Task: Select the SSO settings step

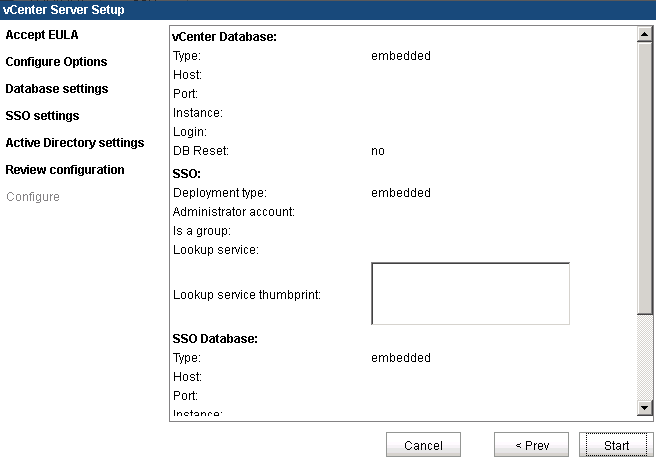Action: click(42, 116)
